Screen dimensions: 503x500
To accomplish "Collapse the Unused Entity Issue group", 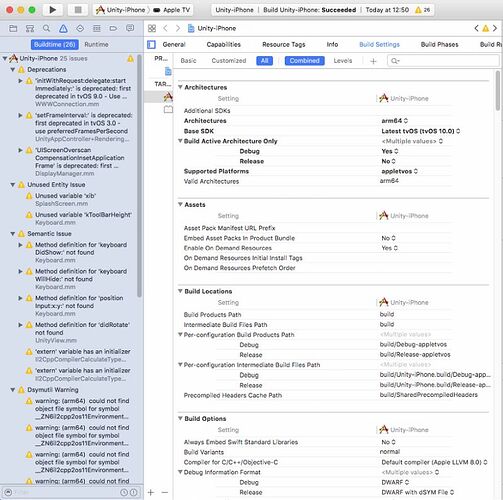I will (13, 185).
